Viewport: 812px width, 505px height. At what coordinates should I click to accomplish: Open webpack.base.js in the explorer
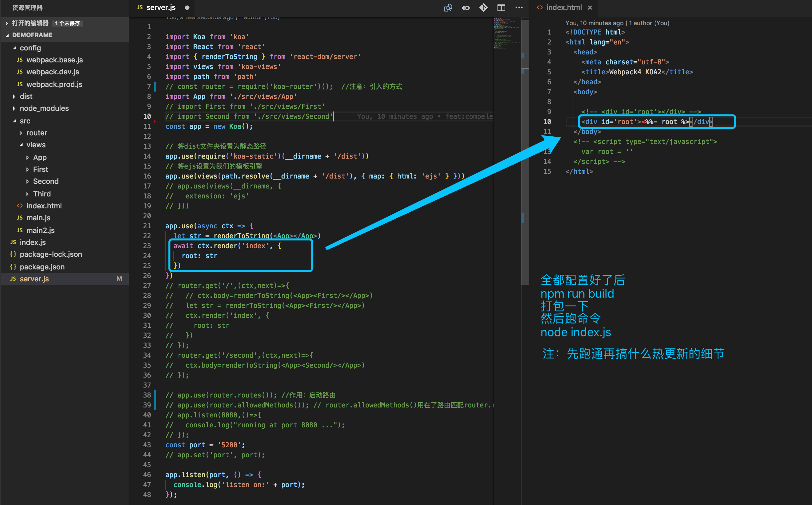click(x=65, y=60)
